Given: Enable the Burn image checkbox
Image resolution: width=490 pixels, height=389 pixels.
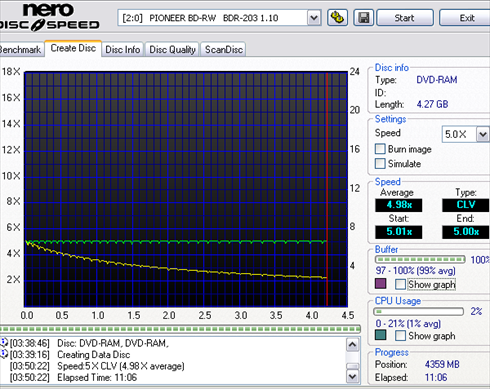Looking at the screenshot, I should click(380, 149).
